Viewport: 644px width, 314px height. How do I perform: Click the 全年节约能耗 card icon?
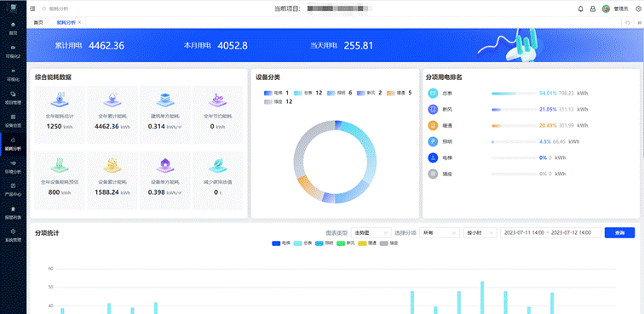(217, 100)
